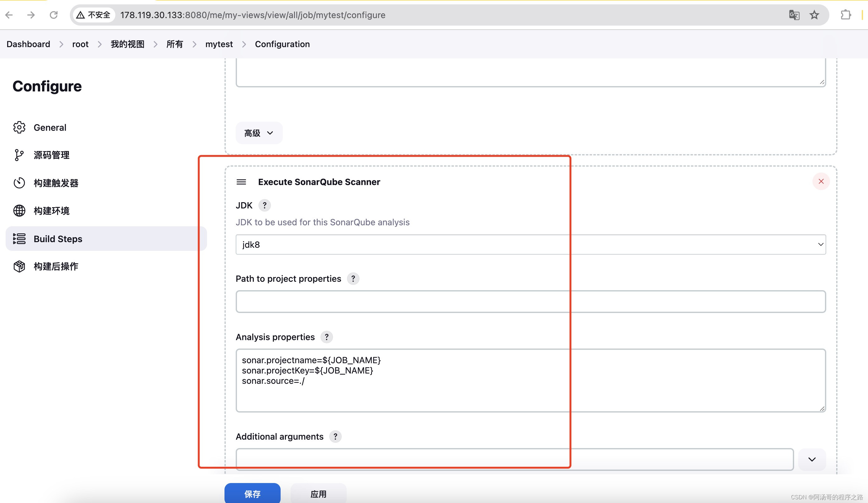Viewport: 868px width, 503px height.
Task: Click the General gear icon
Action: tap(19, 127)
